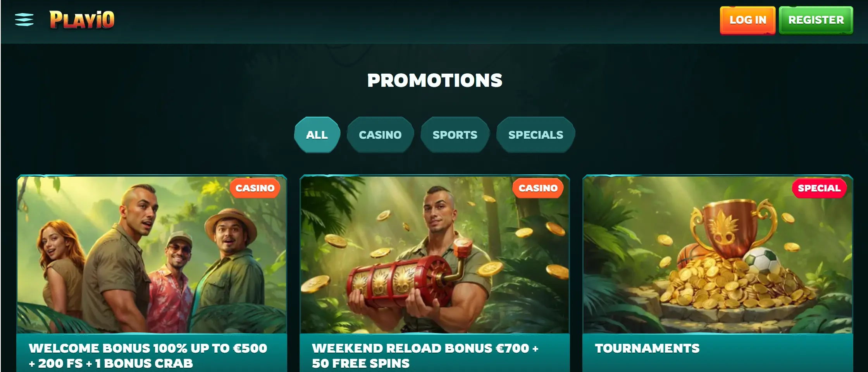The width and height of the screenshot is (868, 372).
Task: Open the Tournaments trophy image
Action: [x=718, y=254]
